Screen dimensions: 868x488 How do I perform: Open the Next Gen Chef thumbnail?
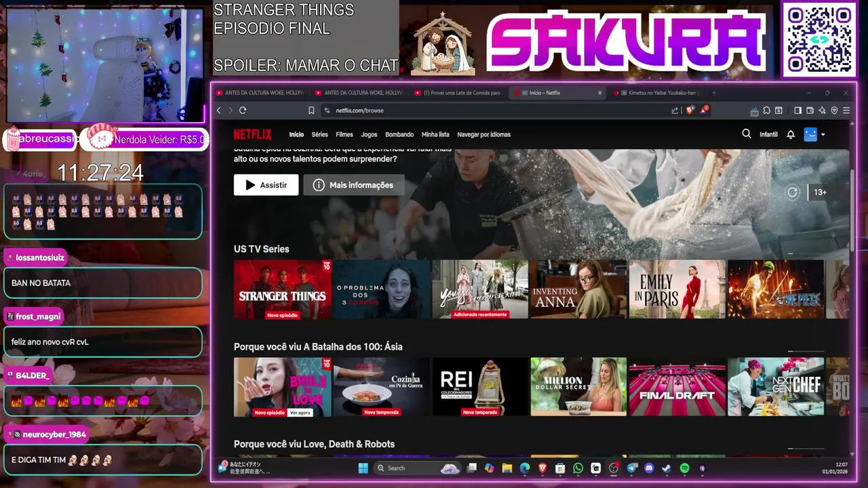point(776,387)
